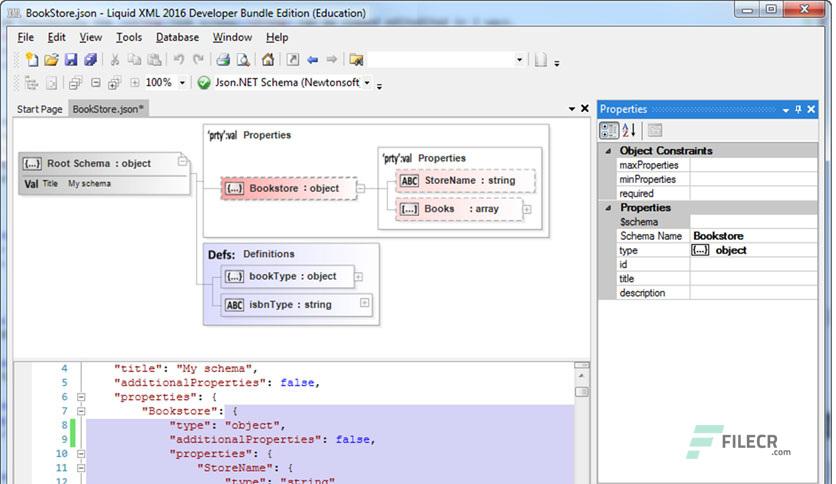This screenshot has height=484, width=836.
Task: Open the Database menu
Action: click(177, 37)
